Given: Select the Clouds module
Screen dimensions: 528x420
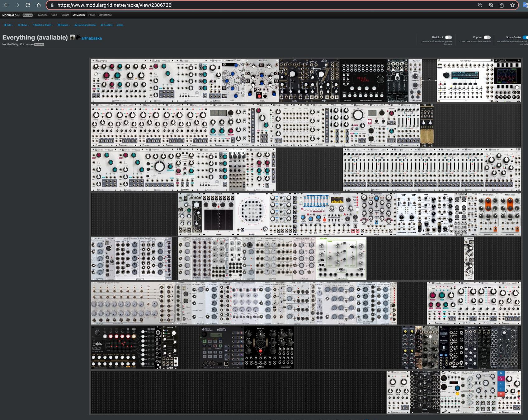Looking at the screenshot, I should click(x=441, y=303).
